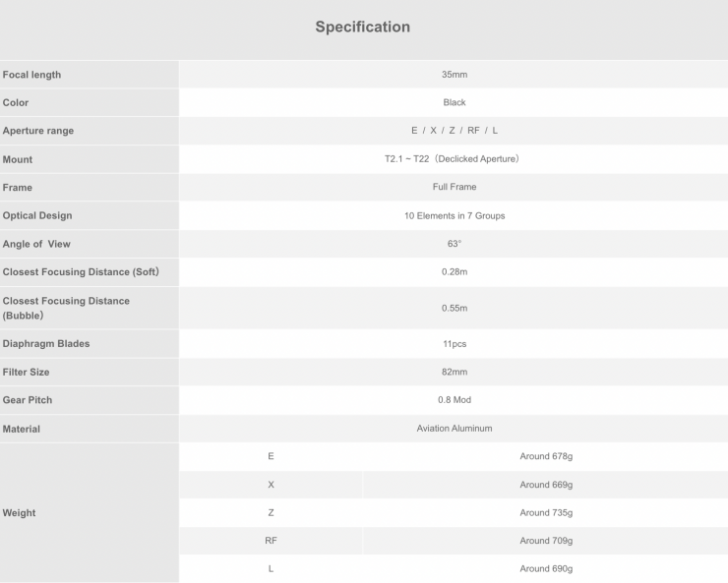Image resolution: width=728 pixels, height=583 pixels.
Task: Click the Specification heading
Action: (x=362, y=28)
